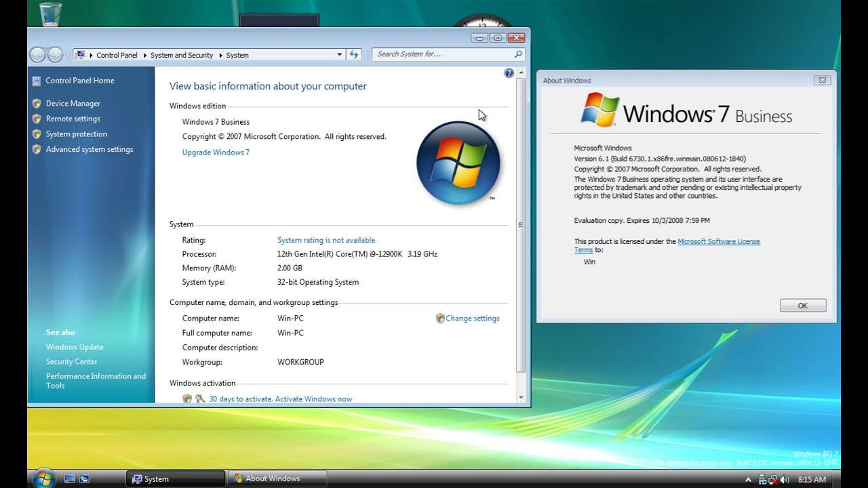This screenshot has width=868, height=488.
Task: Open the Start menu orb
Action: click(43, 477)
